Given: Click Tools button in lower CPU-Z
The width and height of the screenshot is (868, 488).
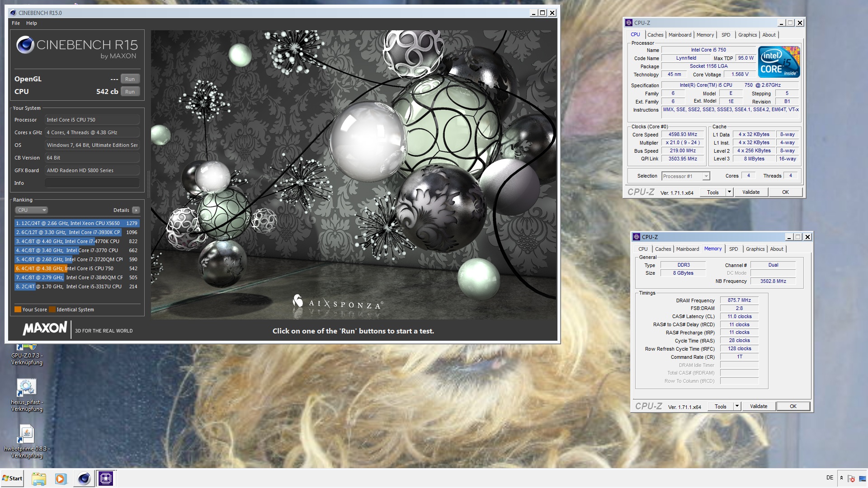Looking at the screenshot, I should (721, 406).
